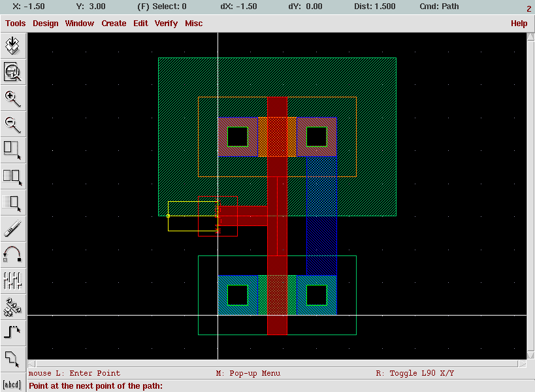535x392 pixels.
Task: Activate the Stretch tool icon
Action: coord(13,150)
